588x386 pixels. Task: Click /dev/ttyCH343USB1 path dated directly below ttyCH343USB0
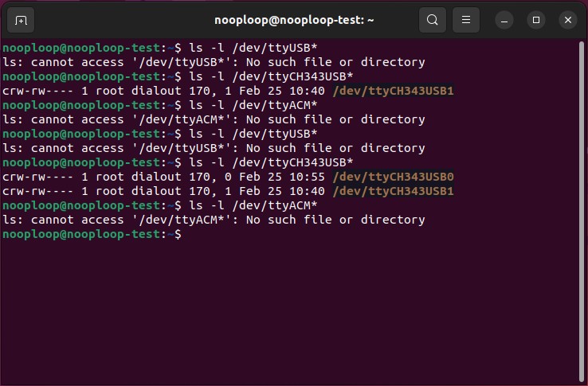(x=393, y=191)
